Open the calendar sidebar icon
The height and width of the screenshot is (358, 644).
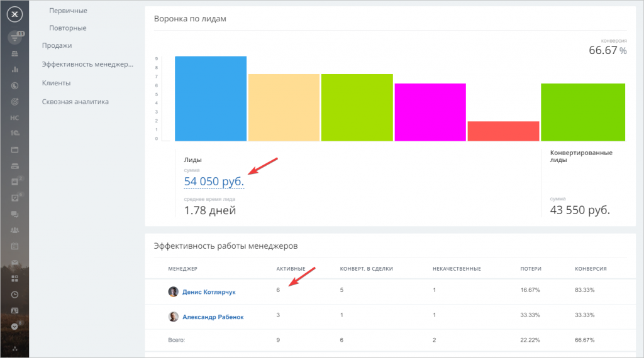point(14,246)
